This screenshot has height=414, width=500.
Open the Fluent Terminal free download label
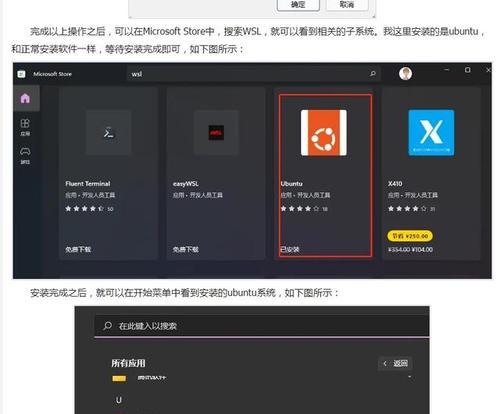click(78, 249)
